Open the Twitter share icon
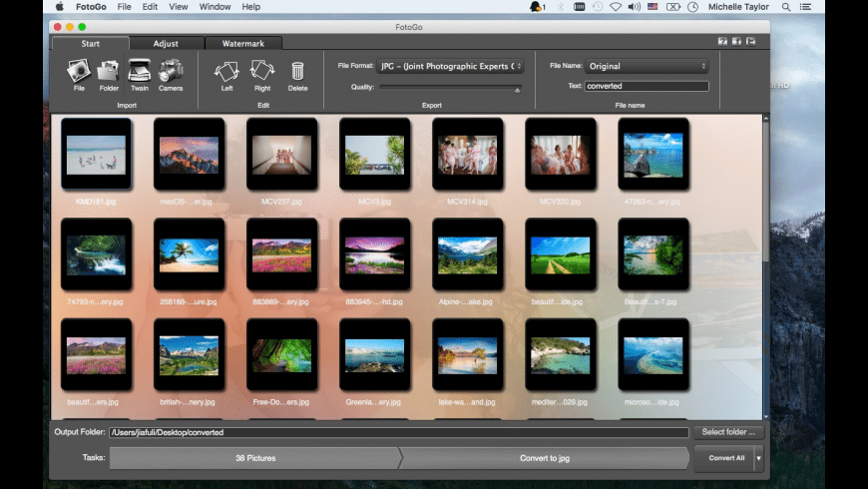Image resolution: width=868 pixels, height=489 pixels. point(750,42)
